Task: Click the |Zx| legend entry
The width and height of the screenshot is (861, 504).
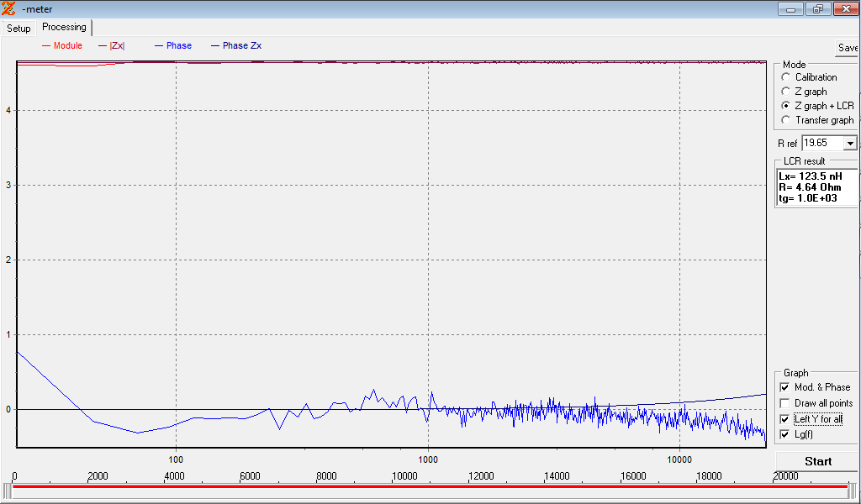Action: (112, 45)
